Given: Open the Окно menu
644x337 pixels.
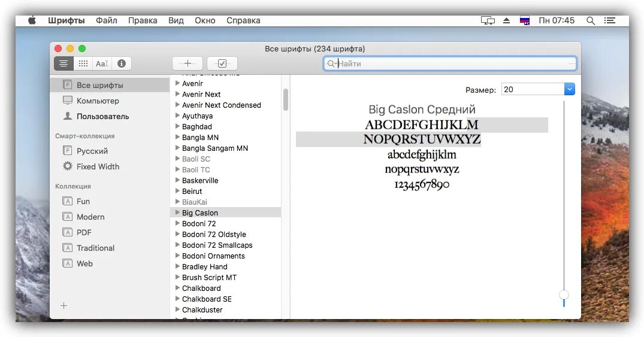Looking at the screenshot, I should pos(205,20).
